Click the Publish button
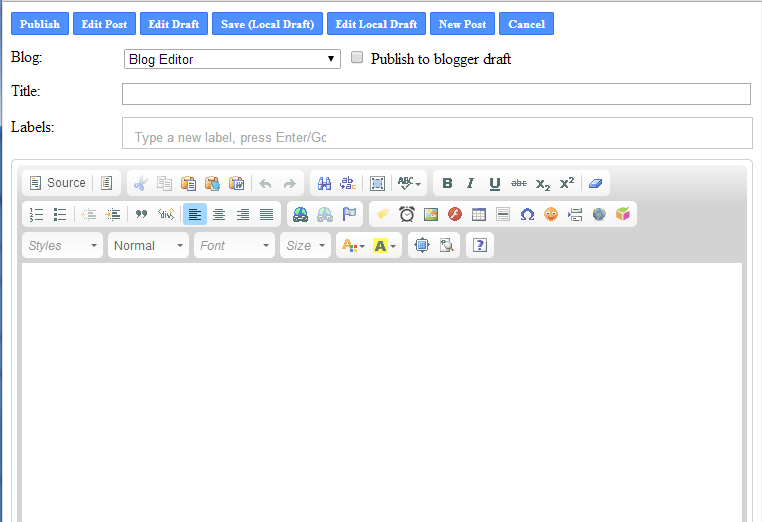762x522 pixels. pyautogui.click(x=39, y=24)
